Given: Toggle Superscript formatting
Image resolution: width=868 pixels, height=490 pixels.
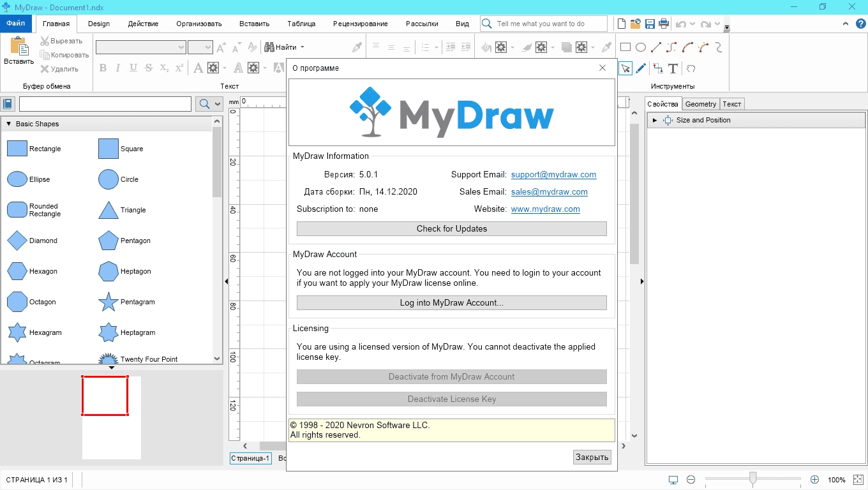Looking at the screenshot, I should pyautogui.click(x=179, y=68).
